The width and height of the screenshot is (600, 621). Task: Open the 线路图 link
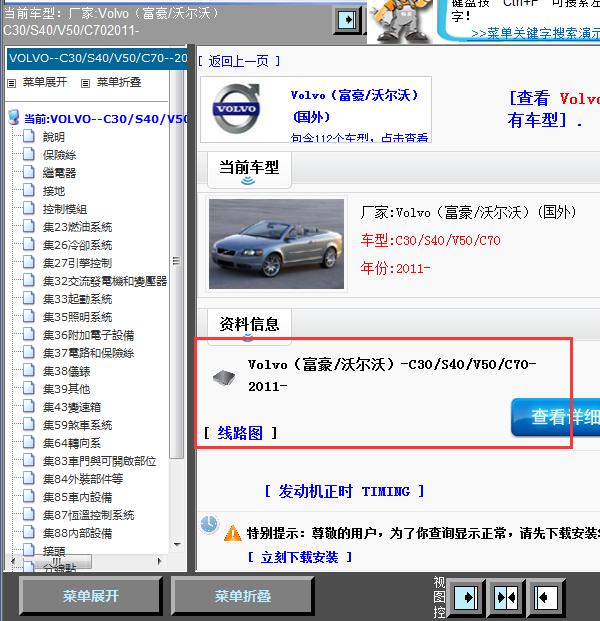point(240,433)
